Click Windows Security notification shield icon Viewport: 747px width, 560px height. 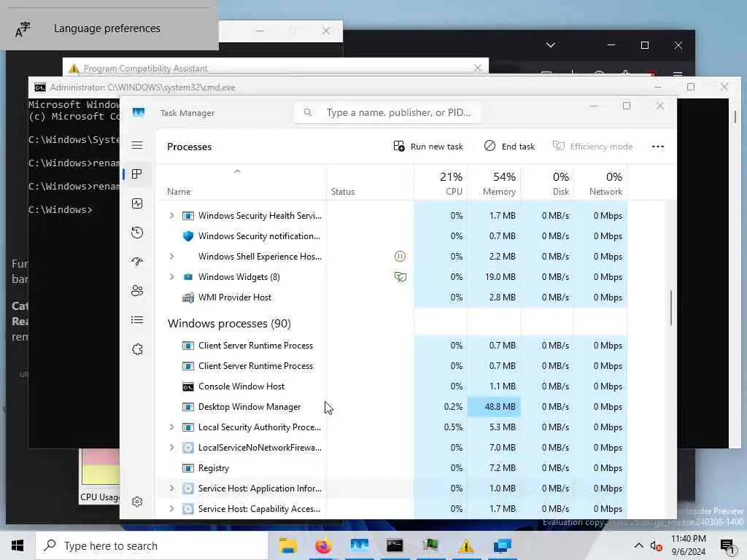click(188, 236)
